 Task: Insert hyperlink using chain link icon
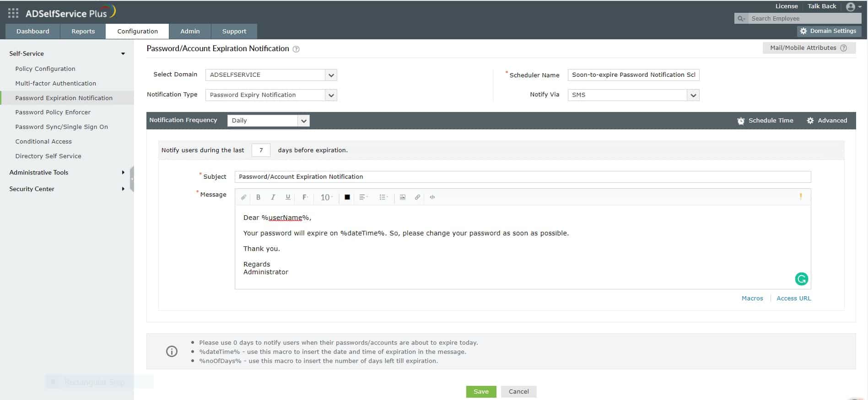(417, 197)
